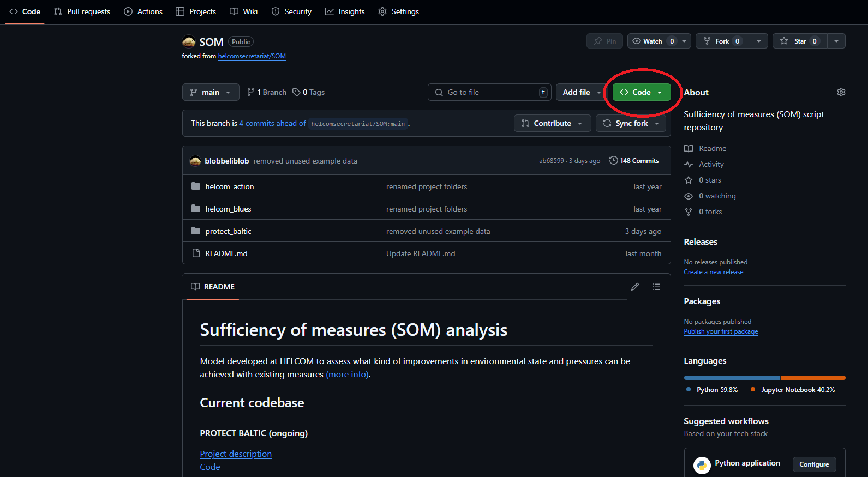
Task: Open the 4 commits ahead of link
Action: (x=272, y=123)
